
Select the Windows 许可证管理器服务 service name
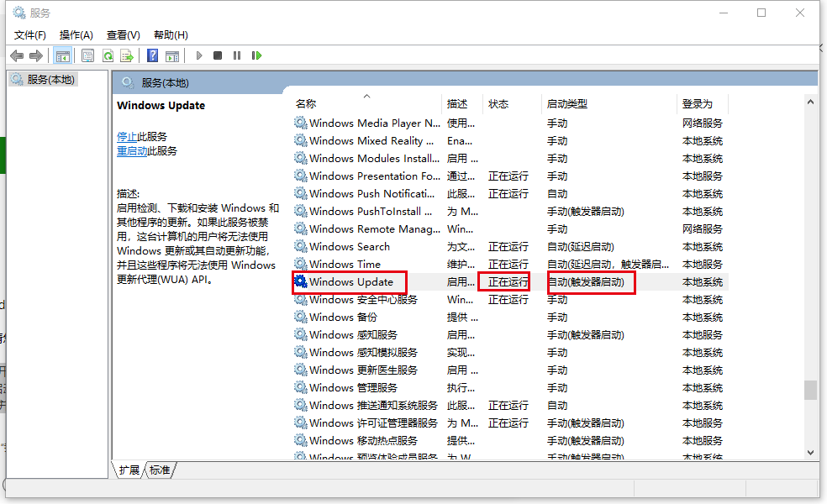(373, 423)
